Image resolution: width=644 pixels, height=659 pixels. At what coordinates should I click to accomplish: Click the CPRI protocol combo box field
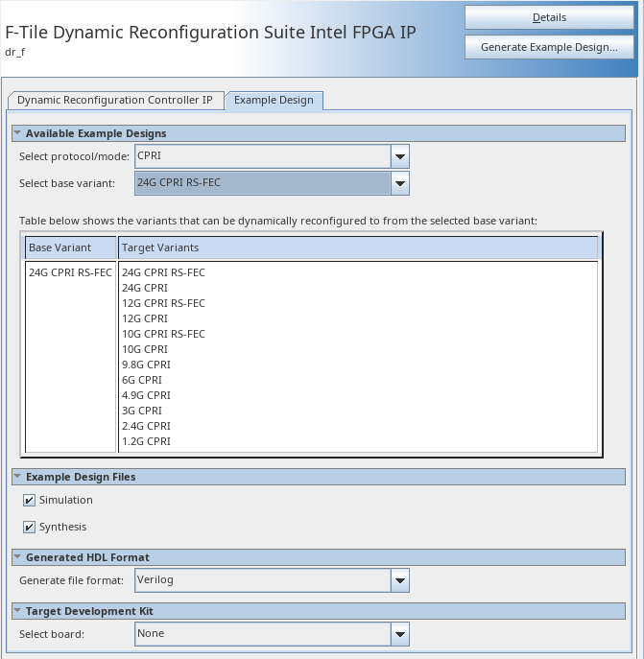pyautogui.click(x=263, y=156)
